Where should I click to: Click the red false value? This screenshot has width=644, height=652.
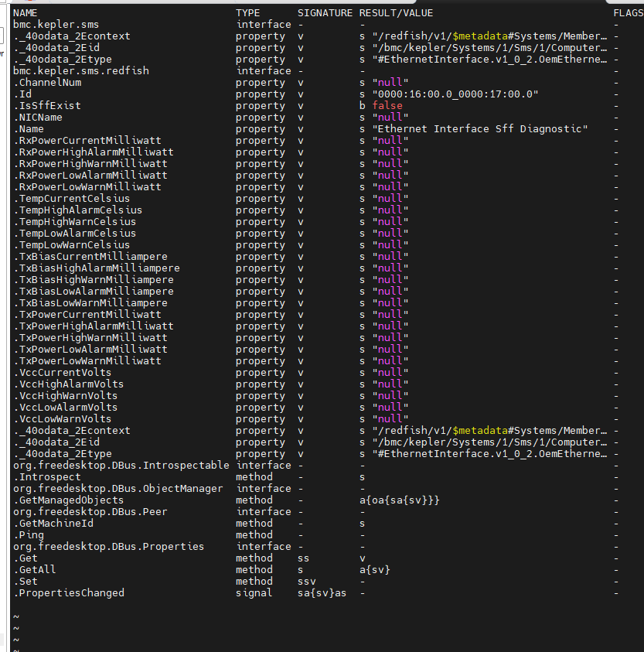point(387,106)
